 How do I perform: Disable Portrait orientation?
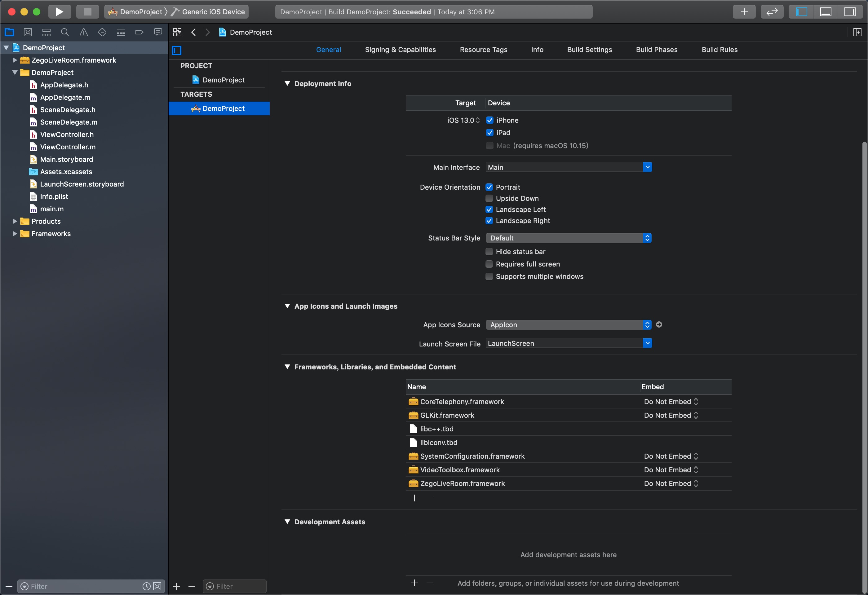(x=489, y=187)
